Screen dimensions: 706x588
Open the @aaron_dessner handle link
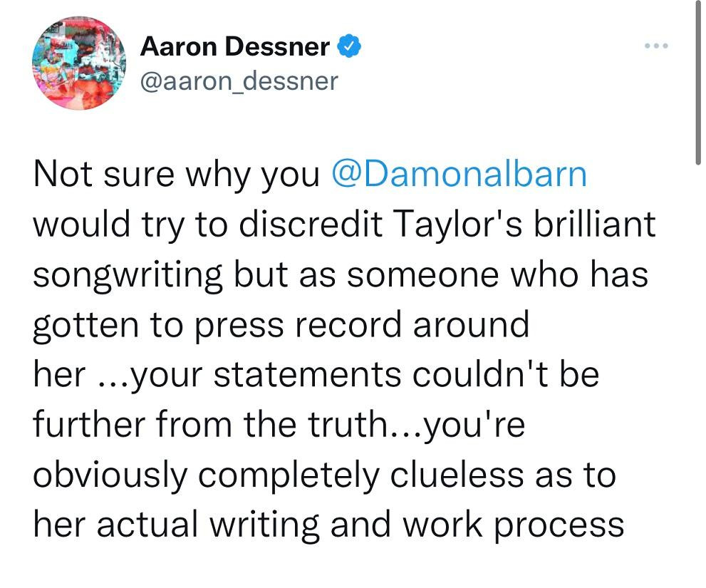pos(239,81)
